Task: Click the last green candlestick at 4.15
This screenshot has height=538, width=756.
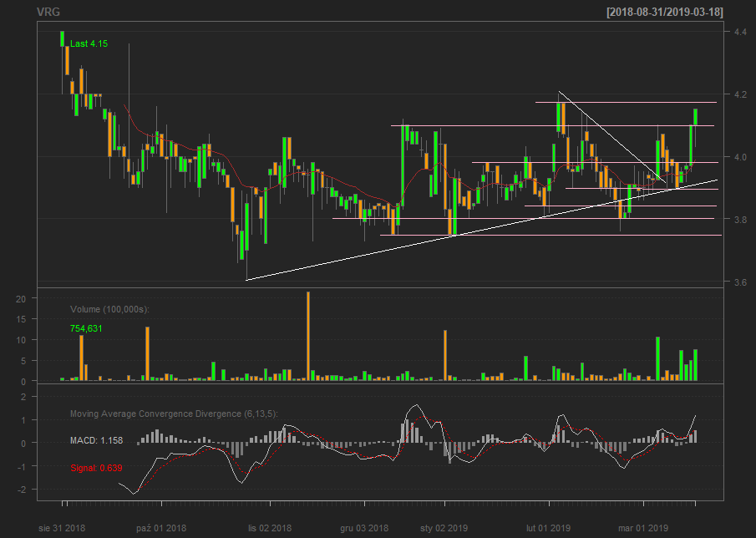Action: (x=695, y=117)
